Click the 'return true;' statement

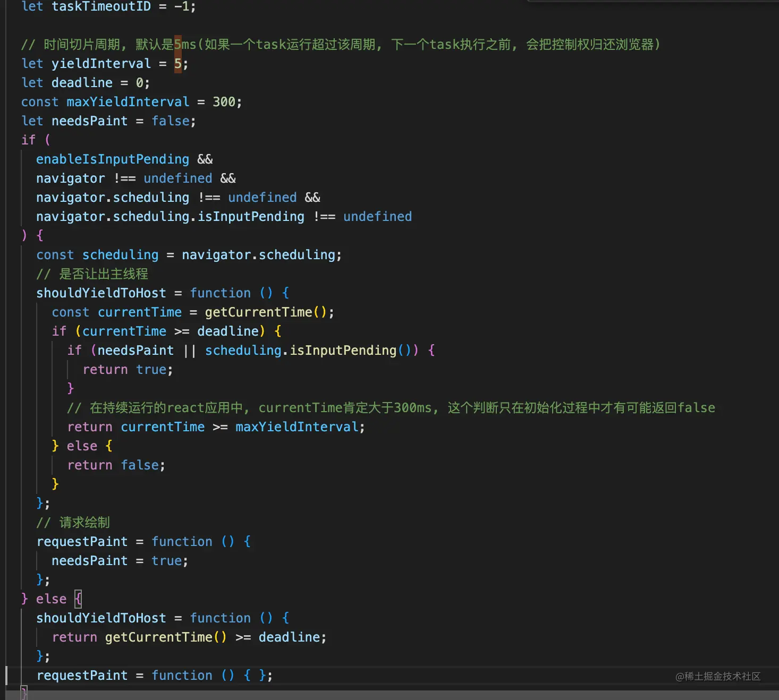coord(128,370)
